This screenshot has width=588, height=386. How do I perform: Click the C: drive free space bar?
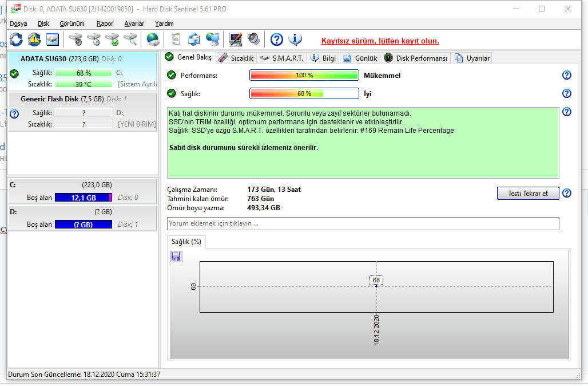coord(84,198)
